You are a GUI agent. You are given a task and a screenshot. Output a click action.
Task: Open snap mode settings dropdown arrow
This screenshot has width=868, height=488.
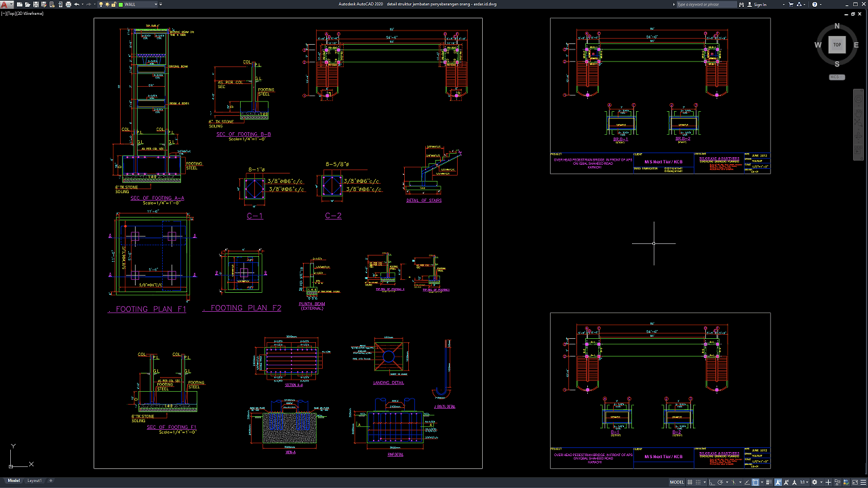point(705,483)
